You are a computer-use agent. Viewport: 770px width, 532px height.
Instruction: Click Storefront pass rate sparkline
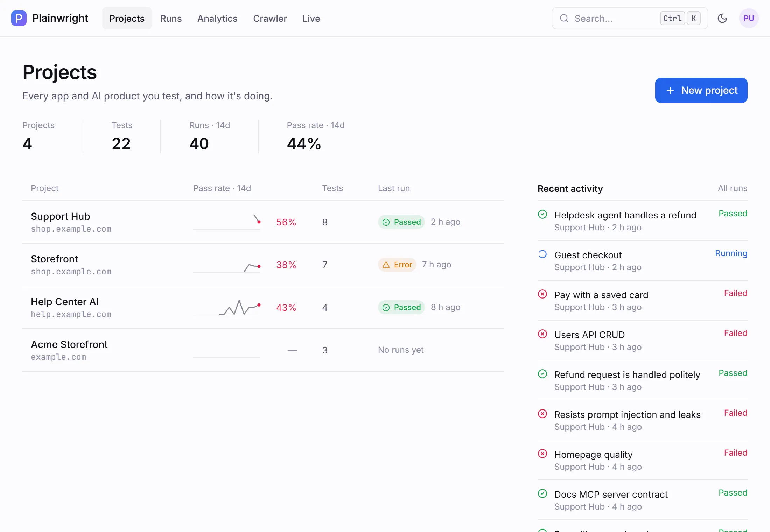[x=227, y=265]
